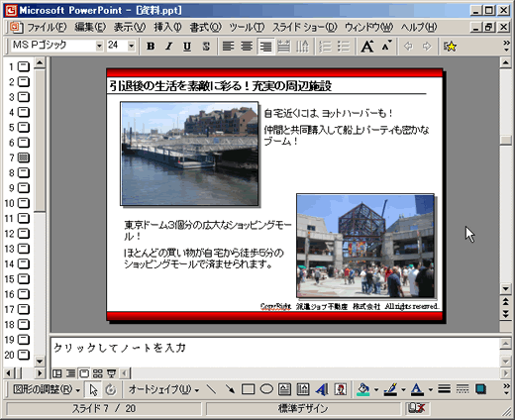The image size is (515, 420).
Task: Insert Clip Art
Action: tap(340, 389)
